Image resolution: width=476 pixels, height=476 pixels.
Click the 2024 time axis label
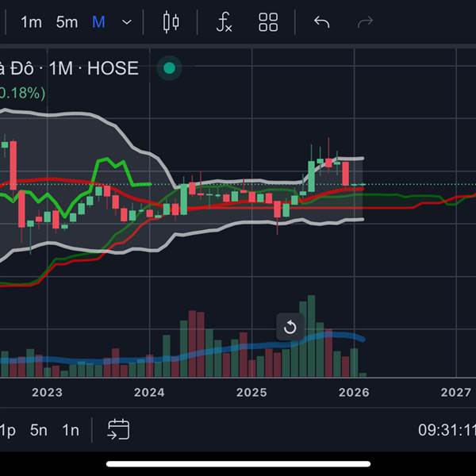[x=149, y=393]
